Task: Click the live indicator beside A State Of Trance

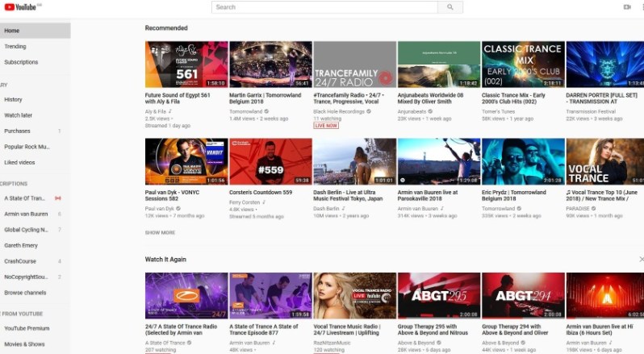Action: coord(57,198)
